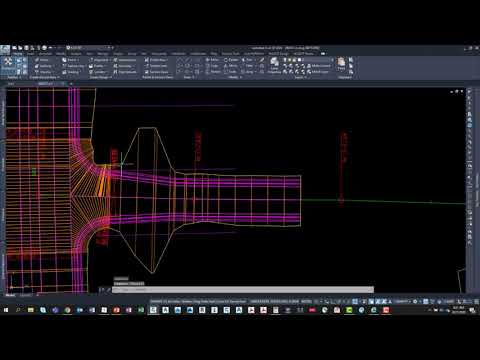Activate the Array command

tap(249, 71)
